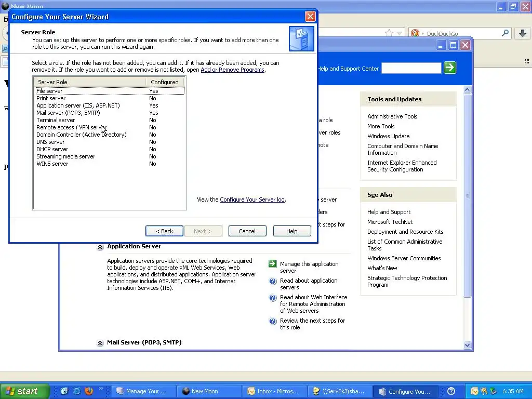Select Application server (IIS, ASP.NET) role
532x399 pixels.
pos(110,105)
